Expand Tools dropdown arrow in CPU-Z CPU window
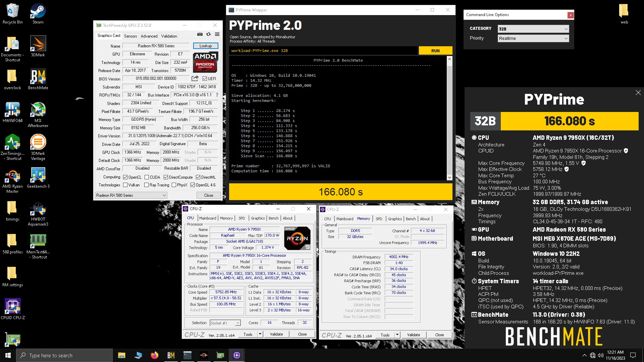Screen dimensions: 644x362 tap(260, 334)
